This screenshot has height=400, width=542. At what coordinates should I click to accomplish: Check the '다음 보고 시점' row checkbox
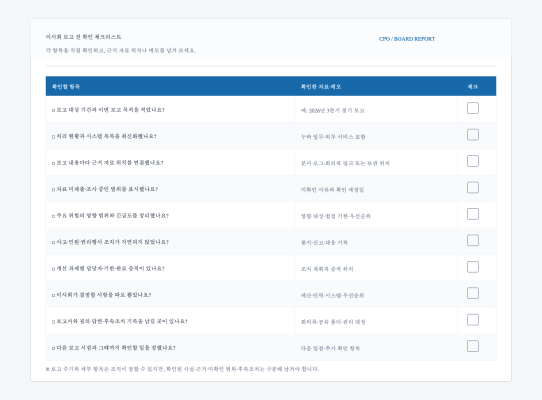(x=473, y=346)
